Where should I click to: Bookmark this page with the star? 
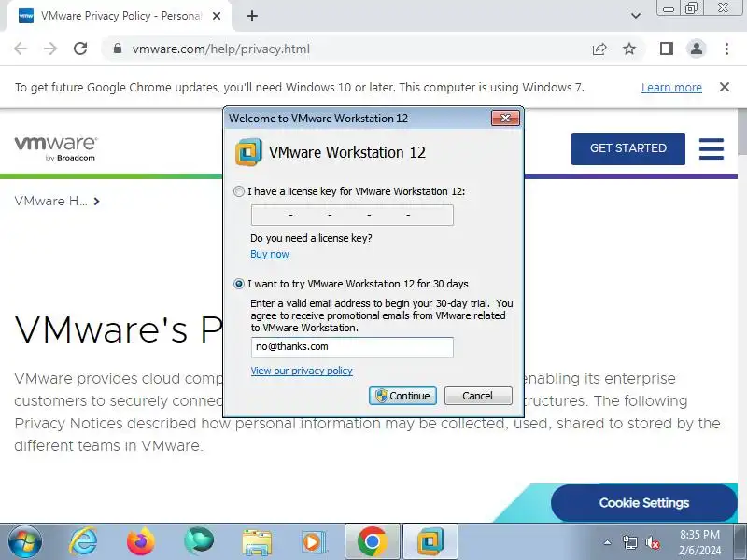pos(629,49)
